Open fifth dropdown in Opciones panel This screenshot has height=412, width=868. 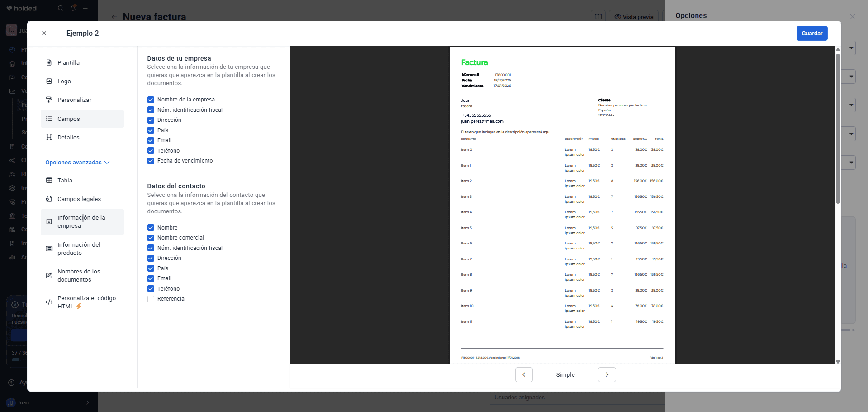click(851, 163)
